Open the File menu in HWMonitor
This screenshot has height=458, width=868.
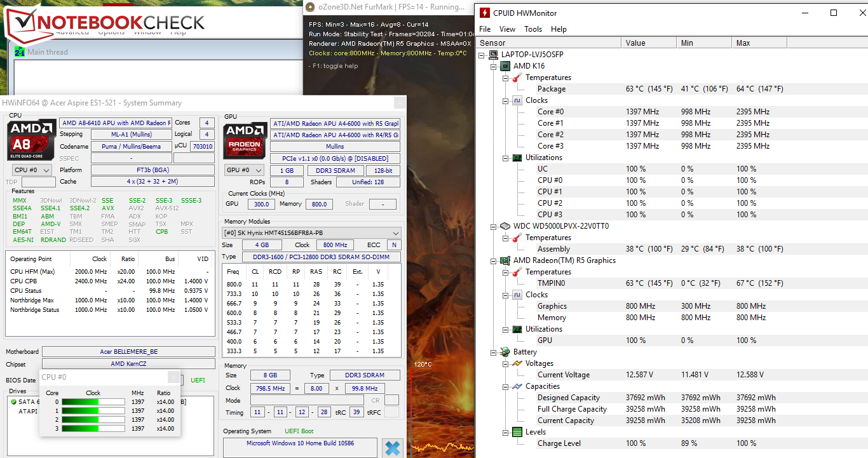485,29
